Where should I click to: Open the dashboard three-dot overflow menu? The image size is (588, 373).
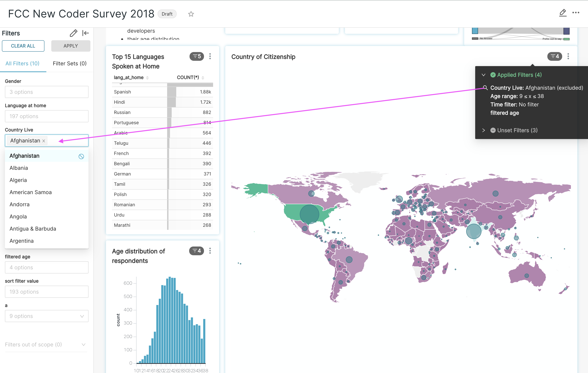pos(576,13)
